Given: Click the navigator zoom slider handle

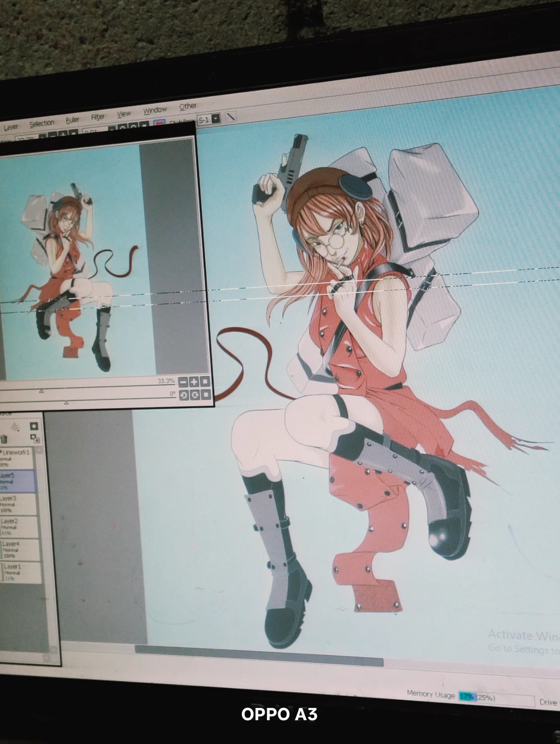Looking at the screenshot, I should (x=41, y=391).
